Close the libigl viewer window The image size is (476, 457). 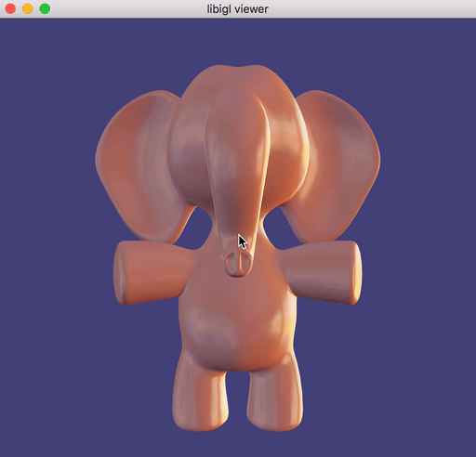coord(10,8)
